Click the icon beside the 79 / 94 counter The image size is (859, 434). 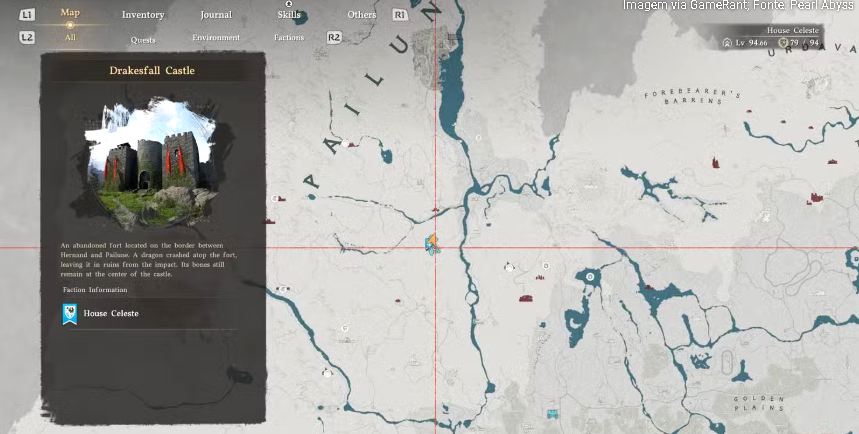point(782,43)
